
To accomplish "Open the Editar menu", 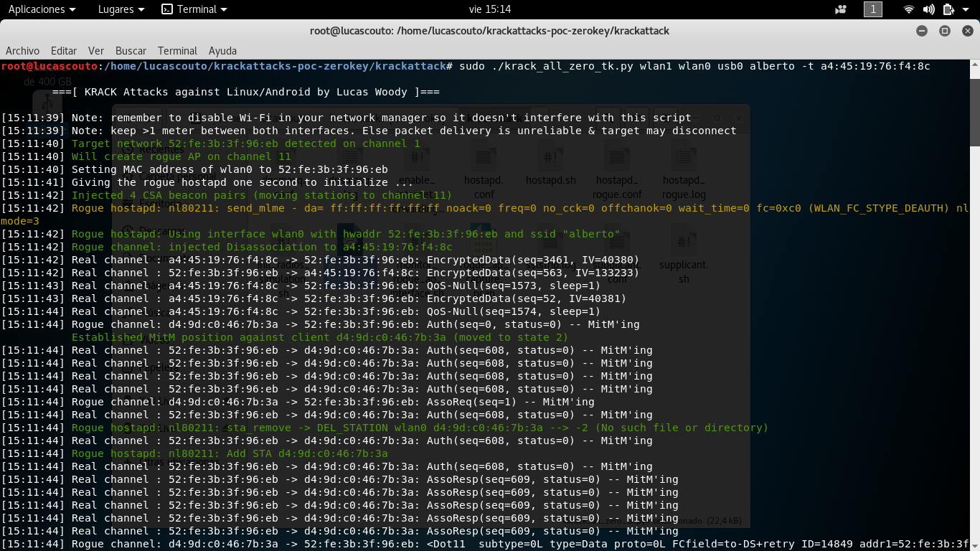I will (64, 51).
